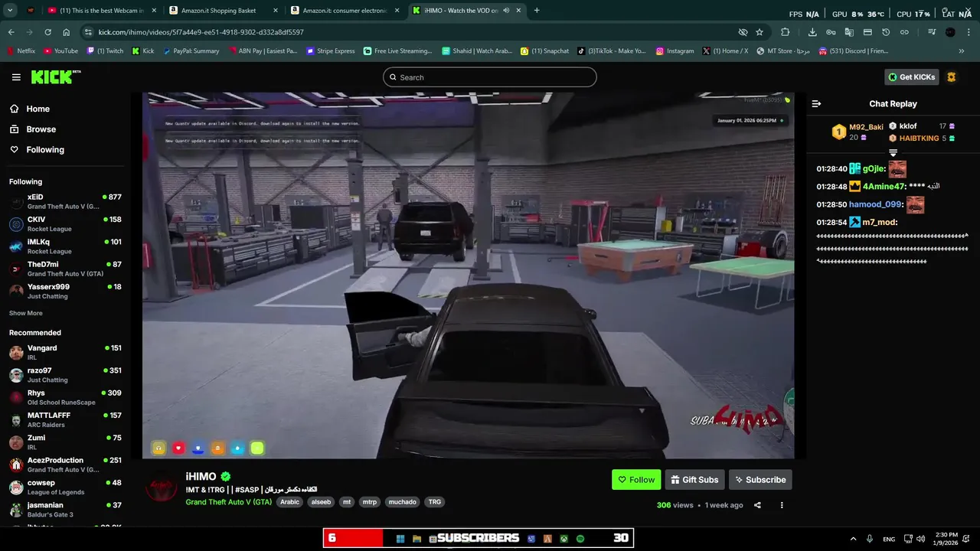
Task: Open File Explorer from the taskbar
Action: tap(416, 538)
